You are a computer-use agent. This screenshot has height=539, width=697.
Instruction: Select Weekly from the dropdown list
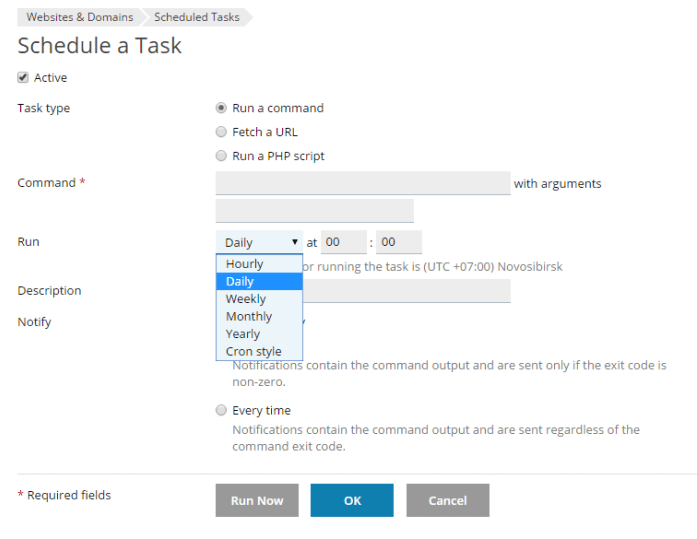pos(246,299)
